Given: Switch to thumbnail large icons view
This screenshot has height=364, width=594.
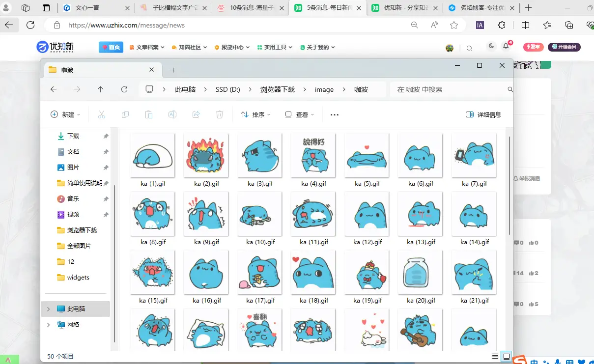Looking at the screenshot, I should 507,356.
